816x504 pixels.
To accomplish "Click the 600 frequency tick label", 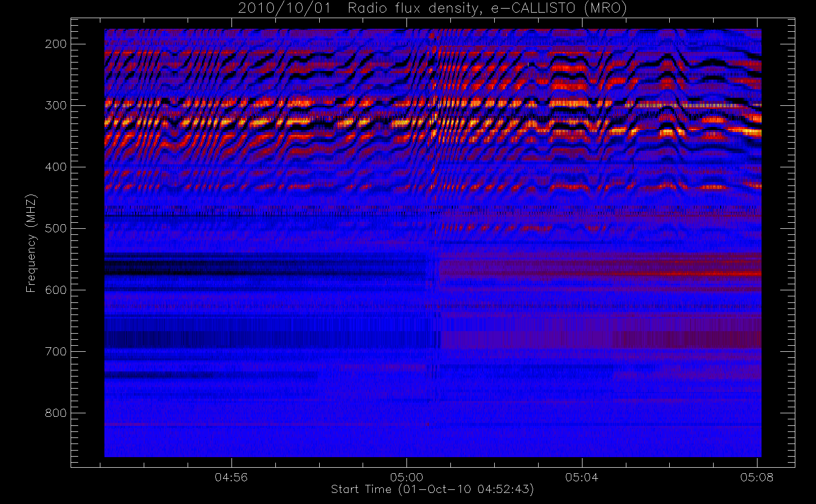I will point(55,290).
